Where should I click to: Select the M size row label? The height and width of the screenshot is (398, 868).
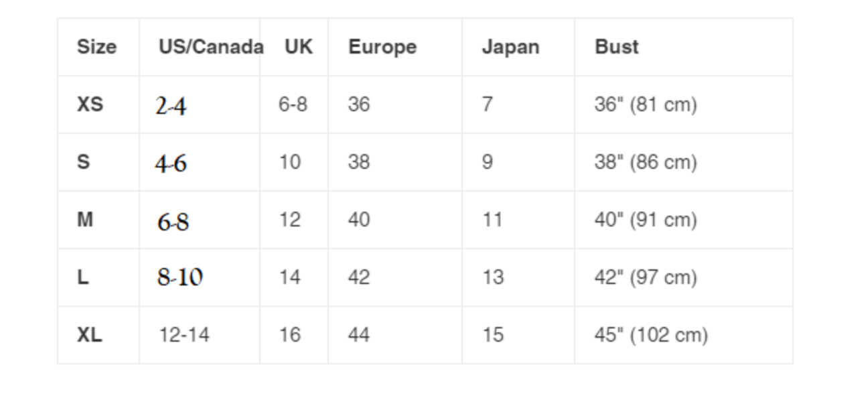click(x=85, y=220)
